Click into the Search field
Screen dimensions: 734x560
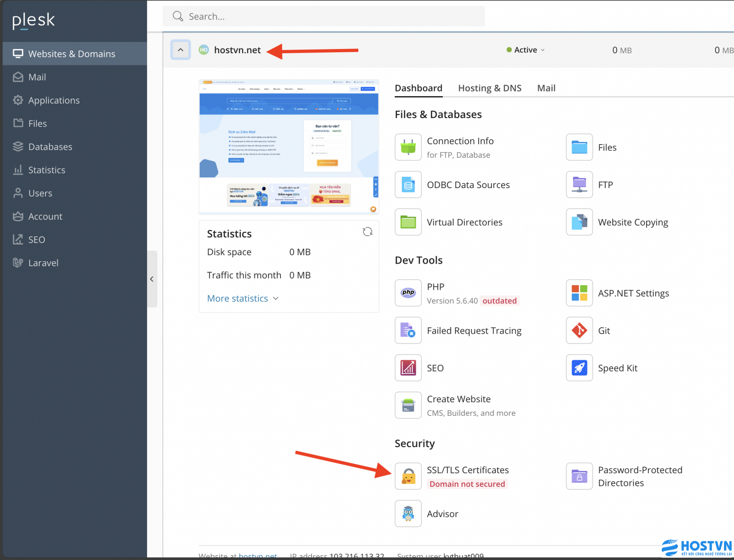[324, 16]
